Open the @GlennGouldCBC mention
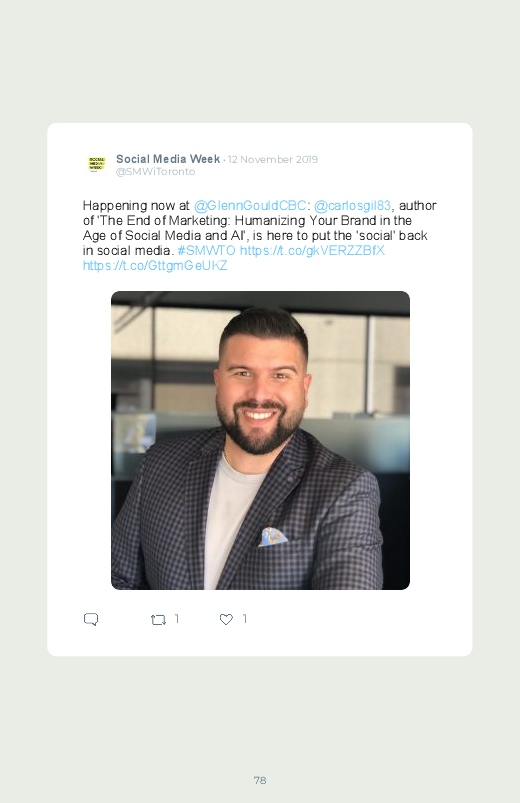Screen dimensions: 520x803 [250, 205]
